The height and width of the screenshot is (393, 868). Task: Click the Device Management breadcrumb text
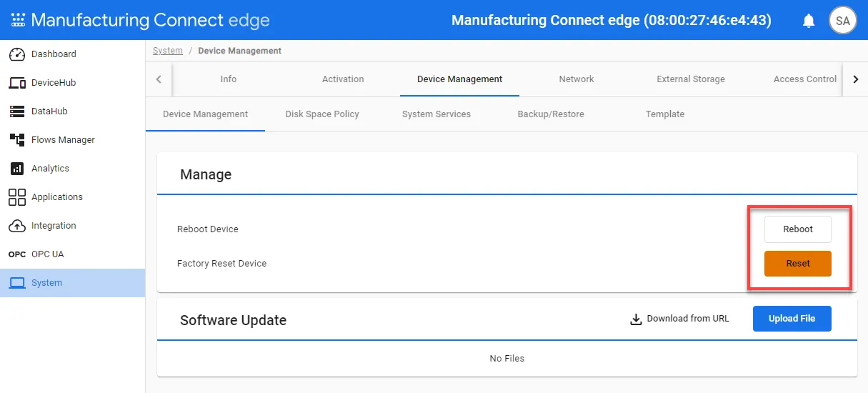pyautogui.click(x=240, y=51)
